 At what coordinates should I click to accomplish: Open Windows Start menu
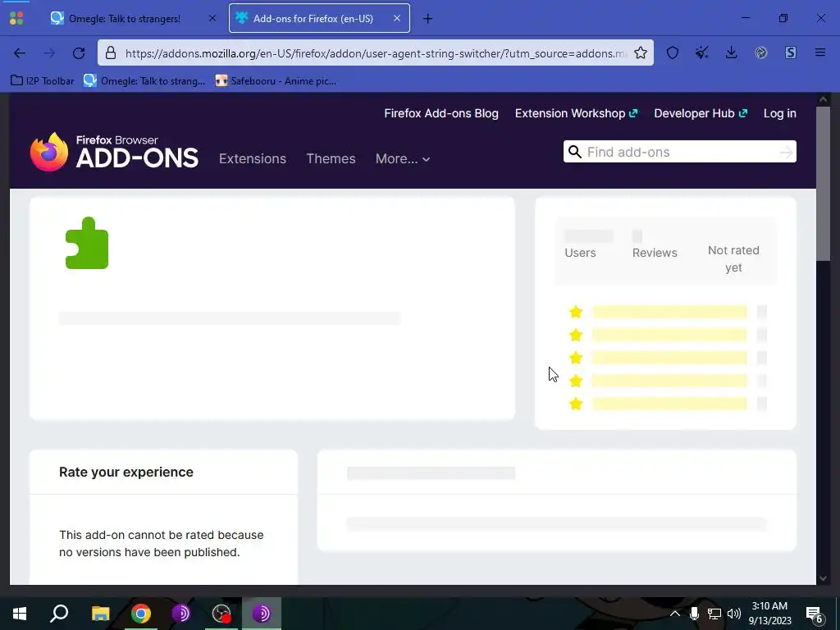pos(20,614)
